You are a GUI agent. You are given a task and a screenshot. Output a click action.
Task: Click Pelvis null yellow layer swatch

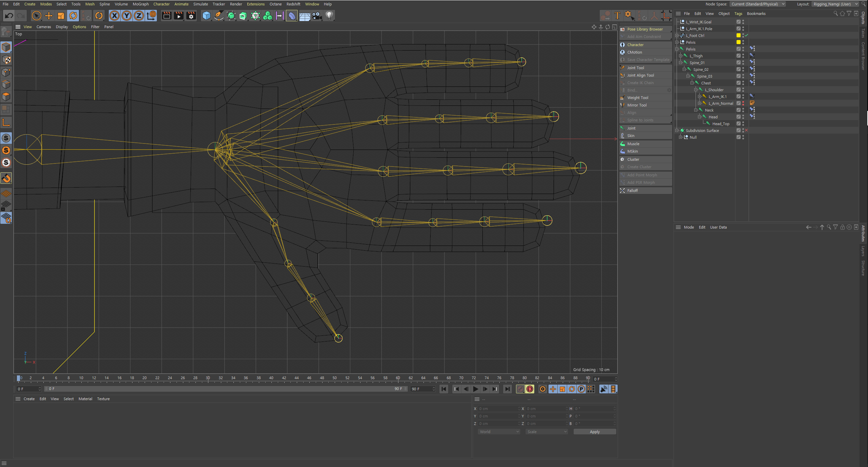[x=739, y=42]
